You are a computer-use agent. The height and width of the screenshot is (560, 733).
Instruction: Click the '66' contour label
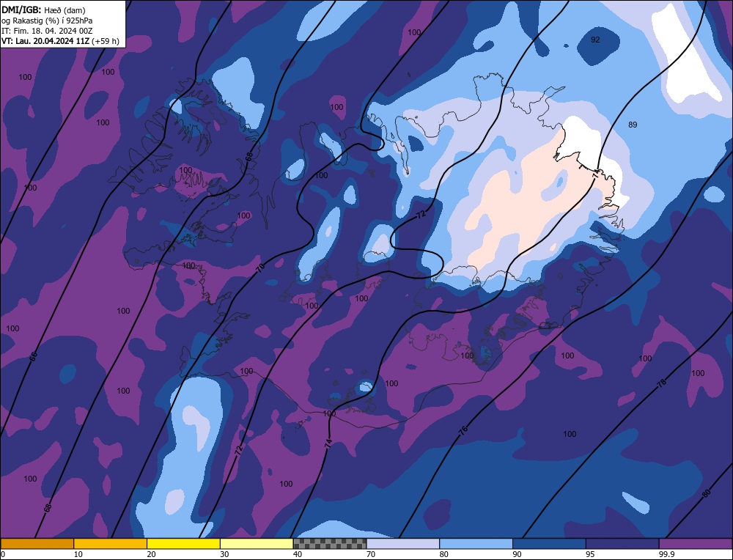[x=33, y=356]
